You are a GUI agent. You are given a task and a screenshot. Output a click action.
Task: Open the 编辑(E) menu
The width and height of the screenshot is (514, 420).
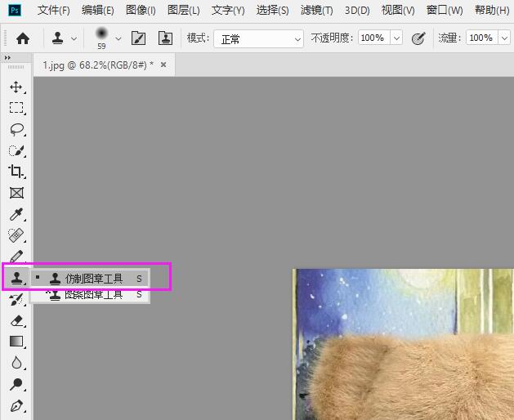click(98, 11)
